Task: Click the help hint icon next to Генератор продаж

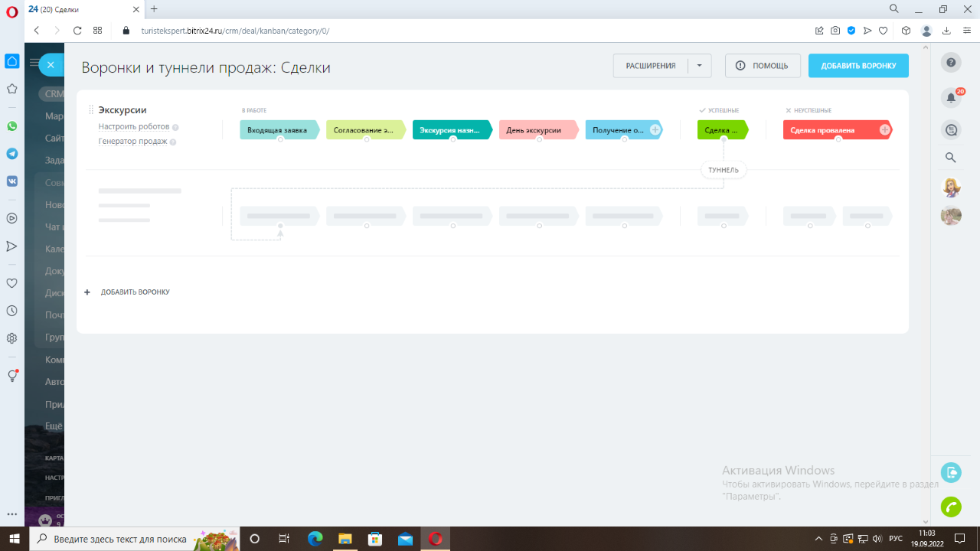Action: pos(173,142)
